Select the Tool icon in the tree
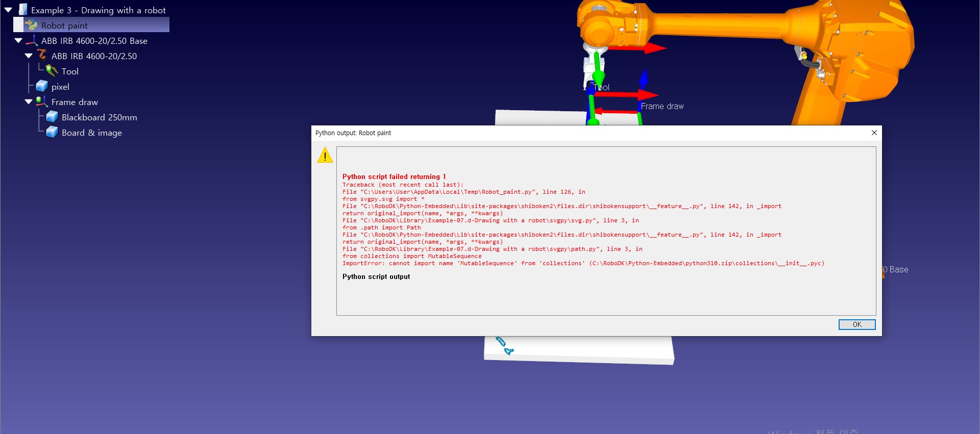Screen dimensions: 980x434 pos(52,71)
